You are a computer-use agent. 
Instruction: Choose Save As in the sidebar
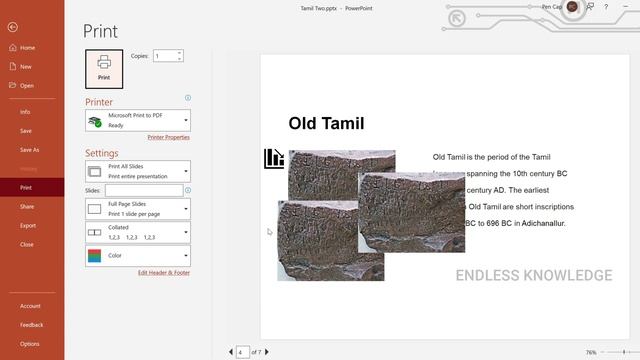29,150
